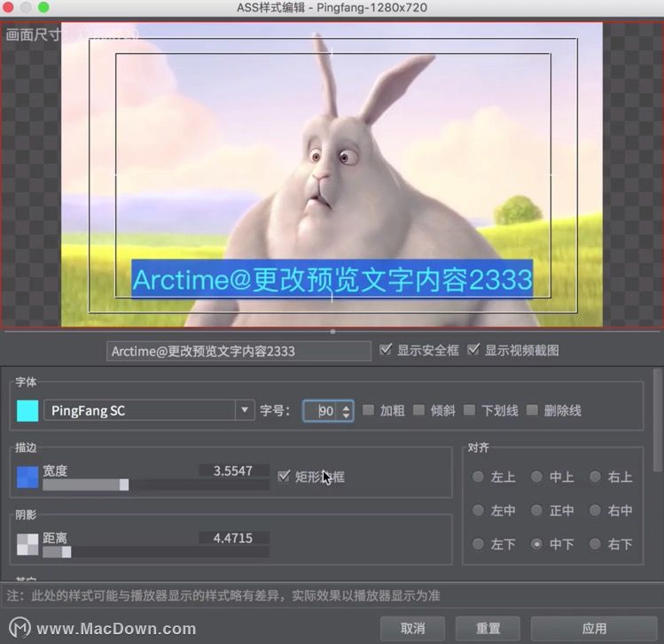The image size is (664, 644).
Task: Click the 取消 cancel button
Action: click(x=412, y=628)
